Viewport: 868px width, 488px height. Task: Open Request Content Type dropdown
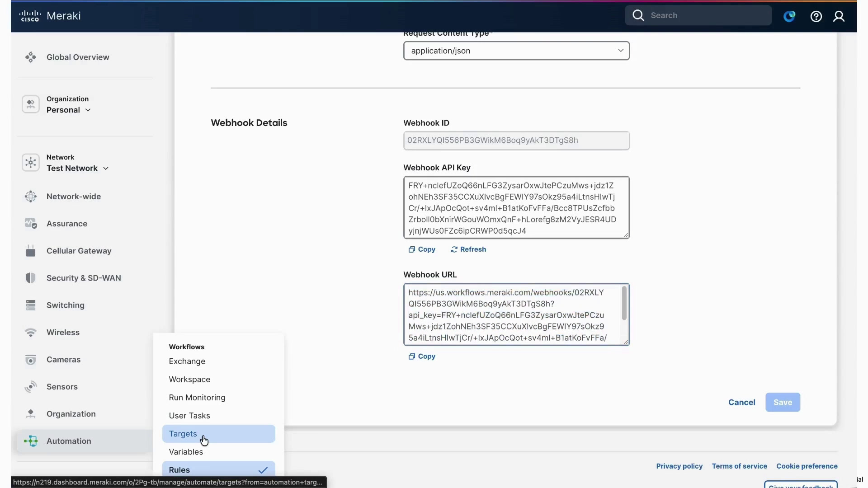(516, 51)
